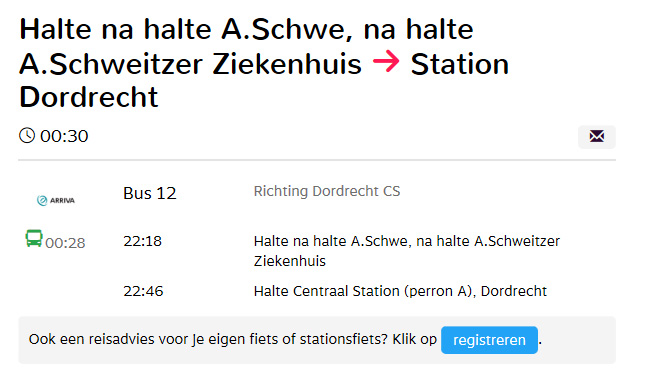This screenshot has width=646, height=377.
Task: Click the word Ziekenhuis in the stop list
Action: coord(290,261)
